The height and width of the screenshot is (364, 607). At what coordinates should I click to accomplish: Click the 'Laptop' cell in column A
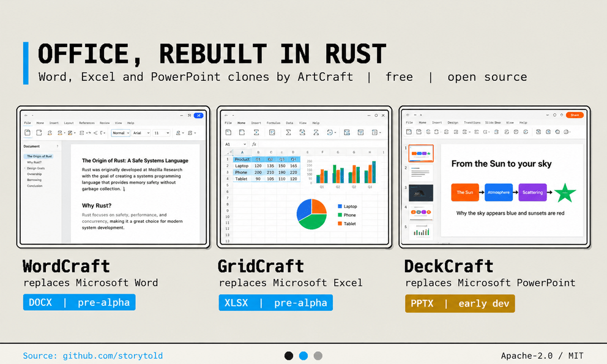tap(242, 166)
